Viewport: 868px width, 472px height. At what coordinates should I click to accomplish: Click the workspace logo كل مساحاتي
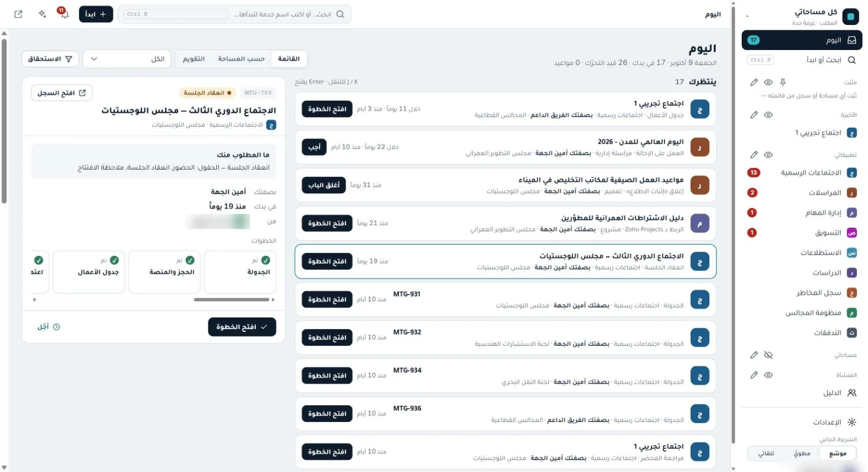(851, 17)
